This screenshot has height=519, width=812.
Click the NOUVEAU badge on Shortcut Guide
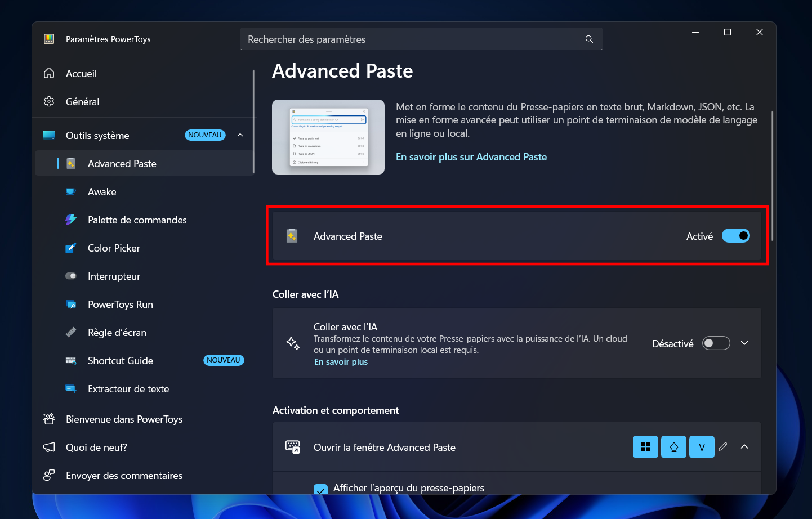224,360
